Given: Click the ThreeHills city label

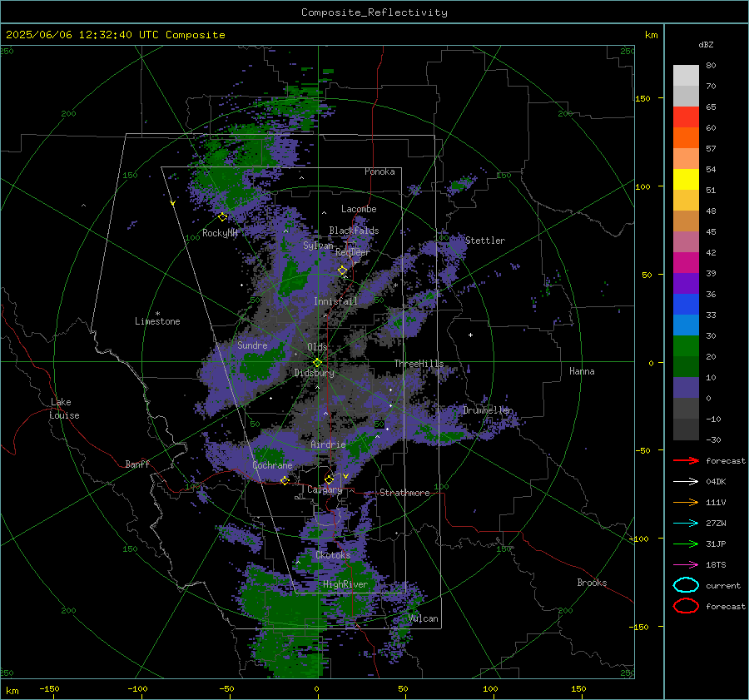Looking at the screenshot, I should (419, 364).
